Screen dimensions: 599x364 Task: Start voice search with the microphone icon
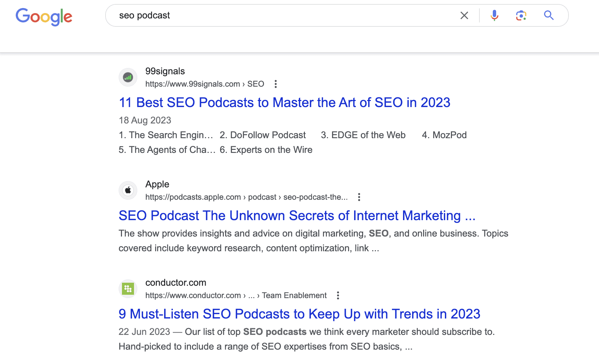(494, 15)
